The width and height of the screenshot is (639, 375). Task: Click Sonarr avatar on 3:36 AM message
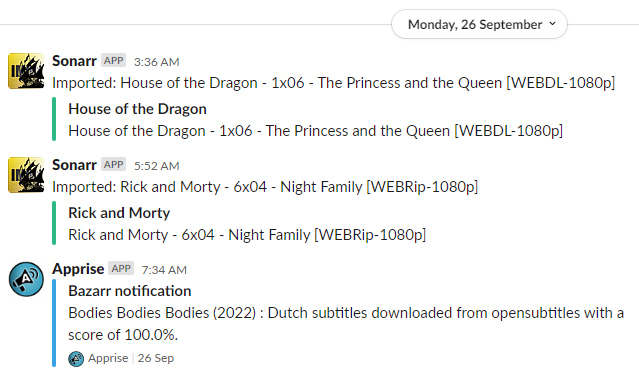[26, 71]
